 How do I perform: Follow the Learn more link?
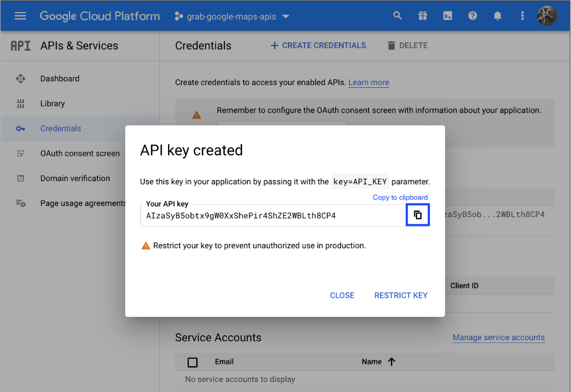369,82
